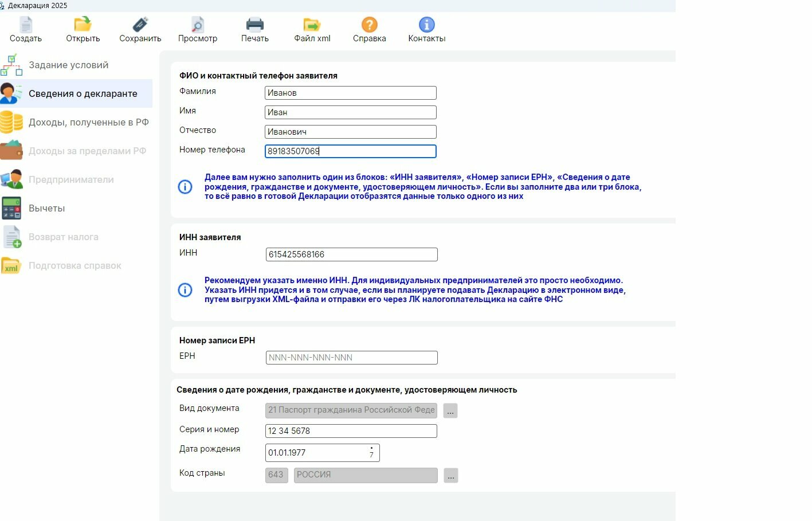Click the Создать toolbar icon
812x521 pixels.
pyautogui.click(x=26, y=25)
